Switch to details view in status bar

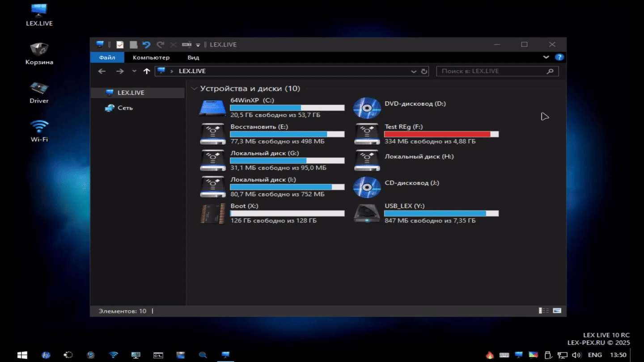(544, 311)
